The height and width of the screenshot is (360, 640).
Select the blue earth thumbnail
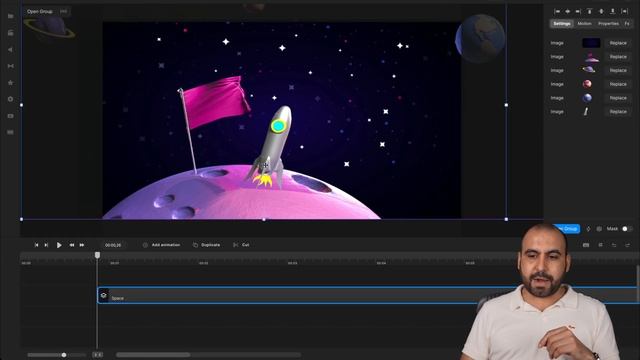pos(587,98)
